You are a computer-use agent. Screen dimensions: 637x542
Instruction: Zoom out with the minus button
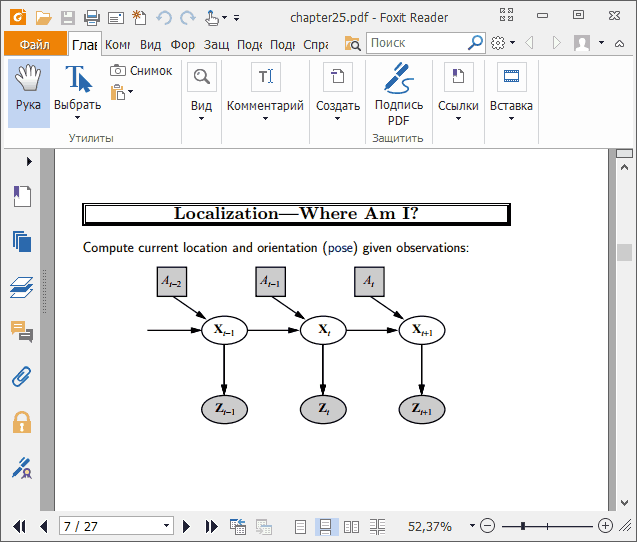tap(487, 526)
